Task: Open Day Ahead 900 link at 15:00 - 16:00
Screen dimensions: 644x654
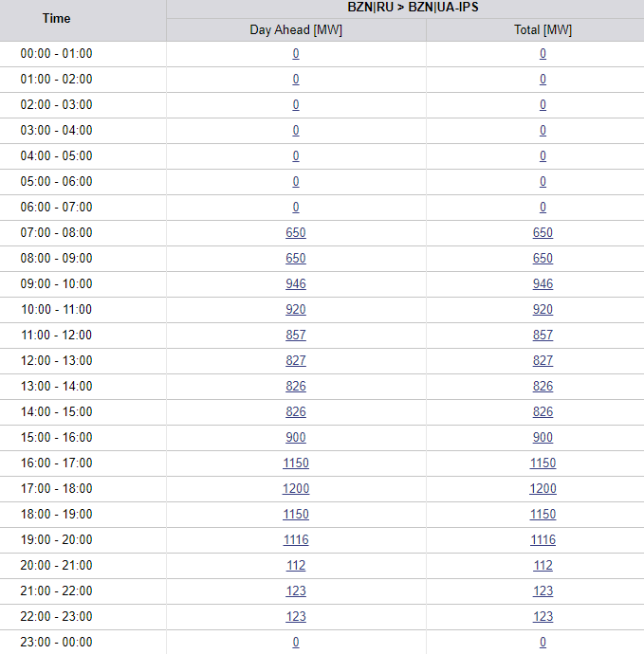Action: click(x=296, y=437)
